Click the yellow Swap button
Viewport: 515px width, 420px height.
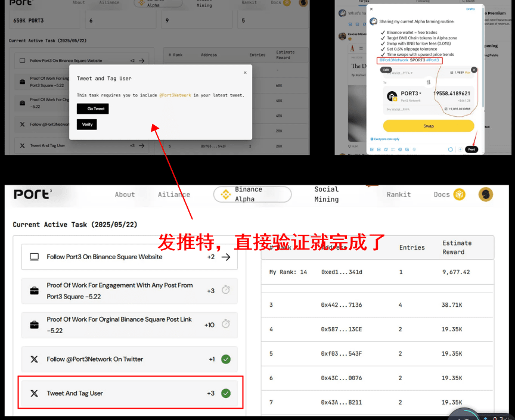pyautogui.click(x=429, y=126)
